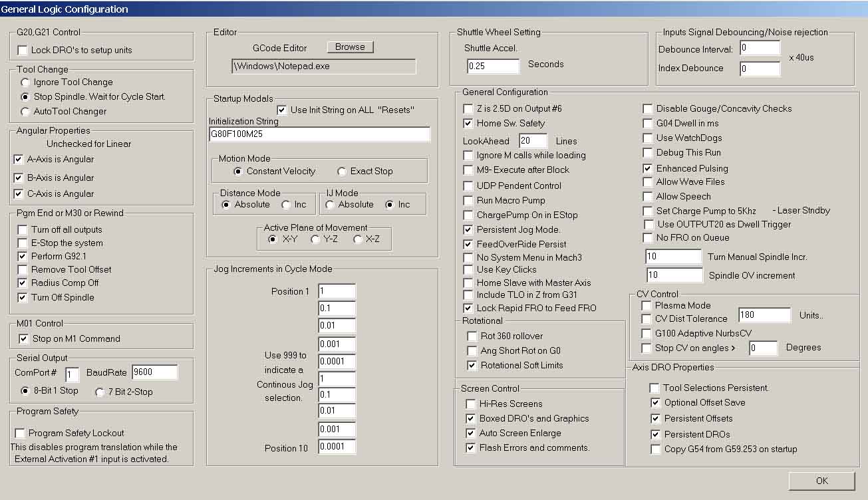The height and width of the screenshot is (500, 868).
Task: Check Turn off all outputs
Action: click(23, 230)
